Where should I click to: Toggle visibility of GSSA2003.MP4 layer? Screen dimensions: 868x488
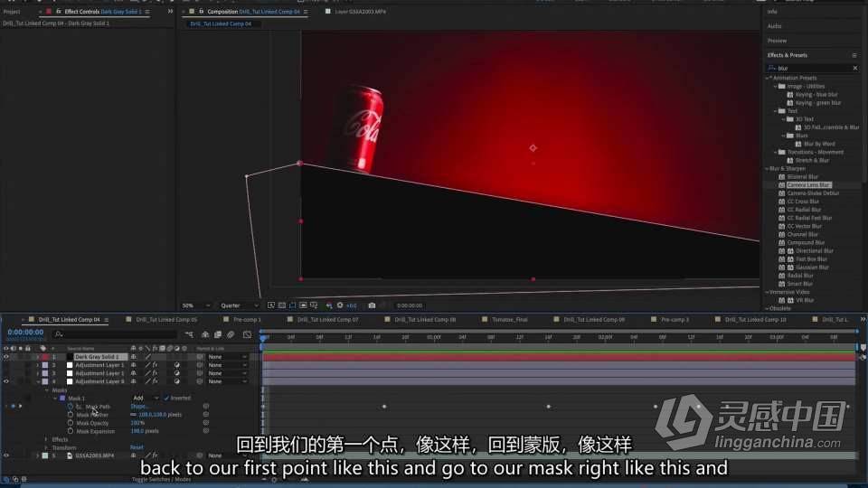pyautogui.click(x=6, y=455)
